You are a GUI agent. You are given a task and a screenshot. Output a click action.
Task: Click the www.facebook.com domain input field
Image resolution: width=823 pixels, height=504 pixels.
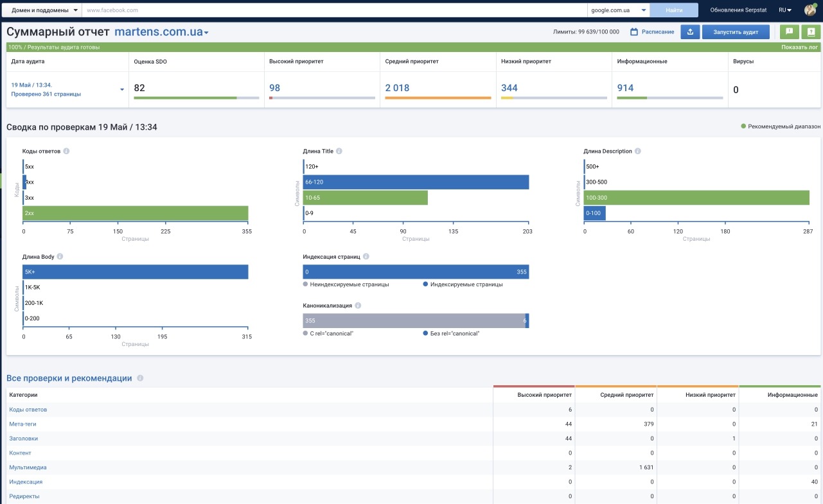click(x=335, y=10)
